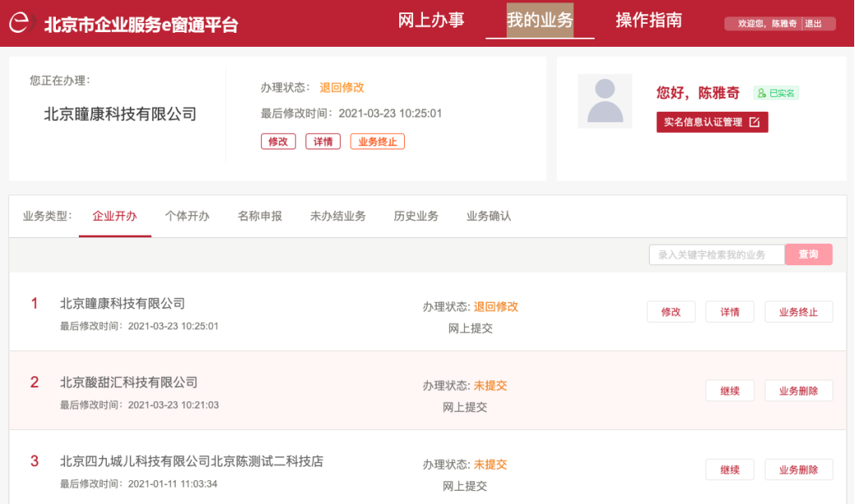Image resolution: width=855 pixels, height=504 pixels.
Task: Switch to the 业务确认 tab
Action: (x=489, y=217)
